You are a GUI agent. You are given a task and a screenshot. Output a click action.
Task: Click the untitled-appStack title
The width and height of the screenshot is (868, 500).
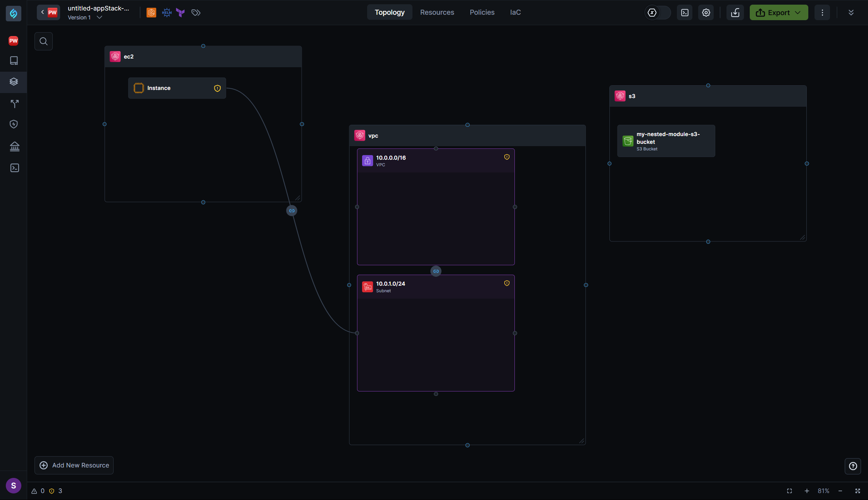click(x=98, y=9)
